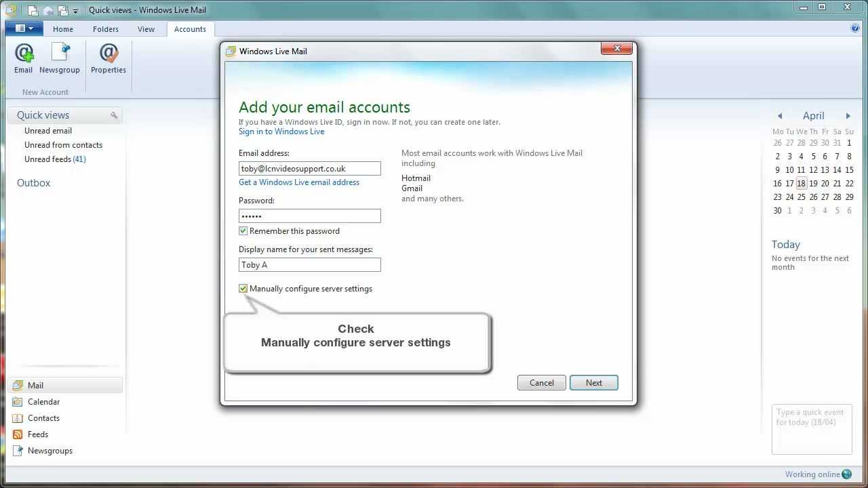Click Send/Receive icon in quick access toolbar
The image size is (868, 488).
tap(63, 10)
